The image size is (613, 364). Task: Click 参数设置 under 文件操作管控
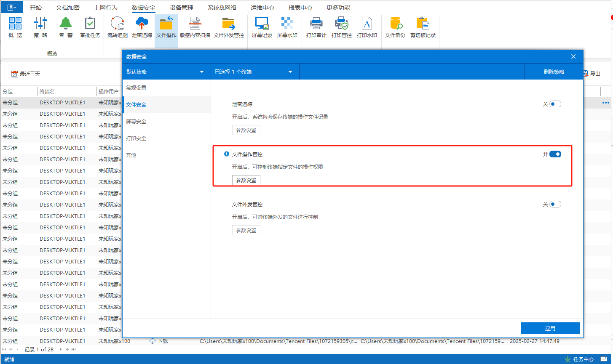[246, 180]
